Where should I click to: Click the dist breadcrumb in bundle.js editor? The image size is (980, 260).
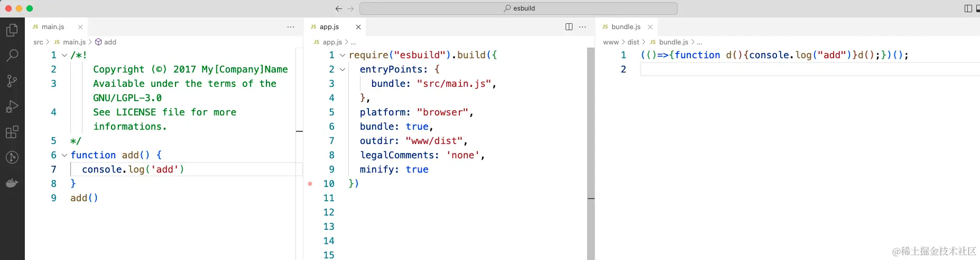tap(633, 42)
